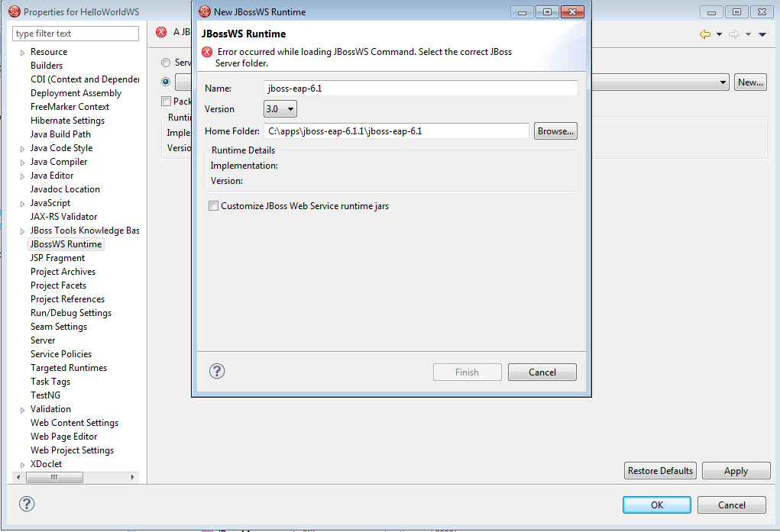
Task: Select Targeted Runtimes in the tree
Action: click(x=68, y=368)
